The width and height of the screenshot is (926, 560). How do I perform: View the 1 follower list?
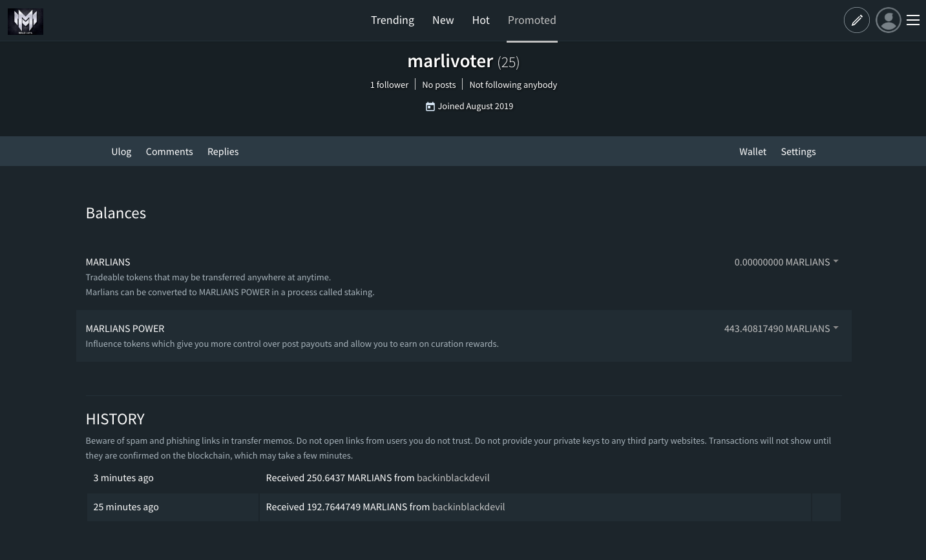[x=389, y=85]
